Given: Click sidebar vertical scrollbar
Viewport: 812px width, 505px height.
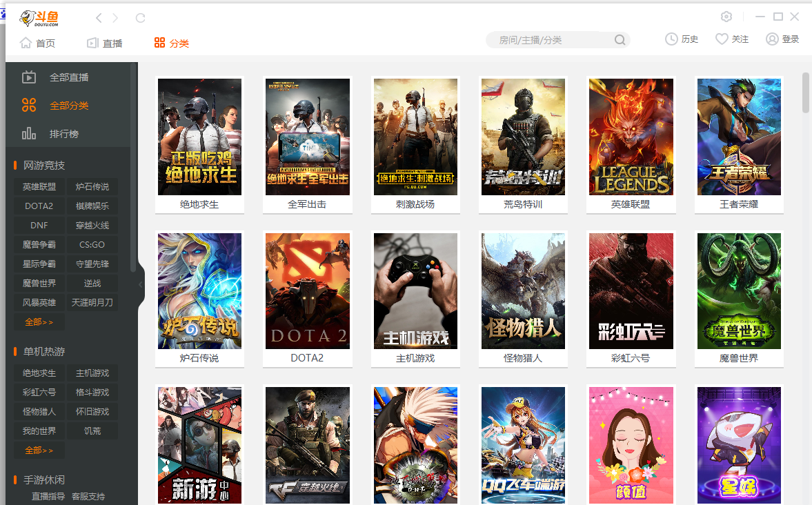Looking at the screenshot, I should (134, 168).
